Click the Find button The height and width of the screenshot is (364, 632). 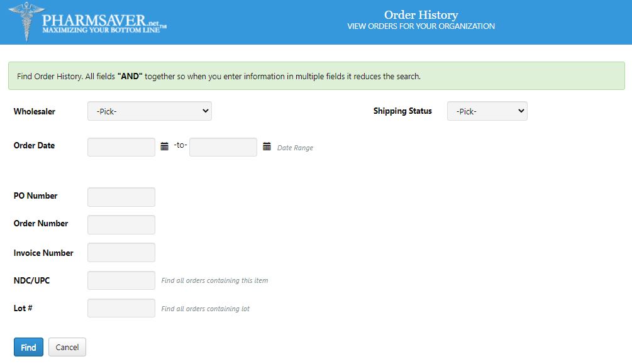coord(28,347)
